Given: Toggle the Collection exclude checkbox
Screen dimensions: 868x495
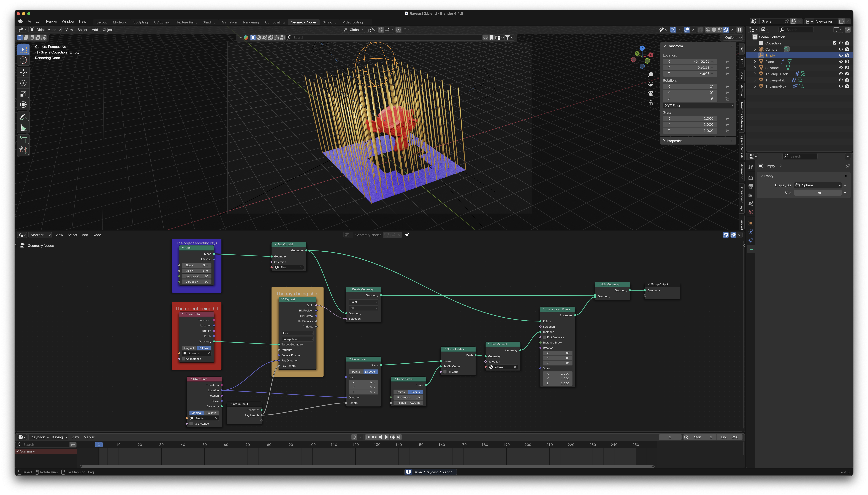Looking at the screenshot, I should coord(835,43).
